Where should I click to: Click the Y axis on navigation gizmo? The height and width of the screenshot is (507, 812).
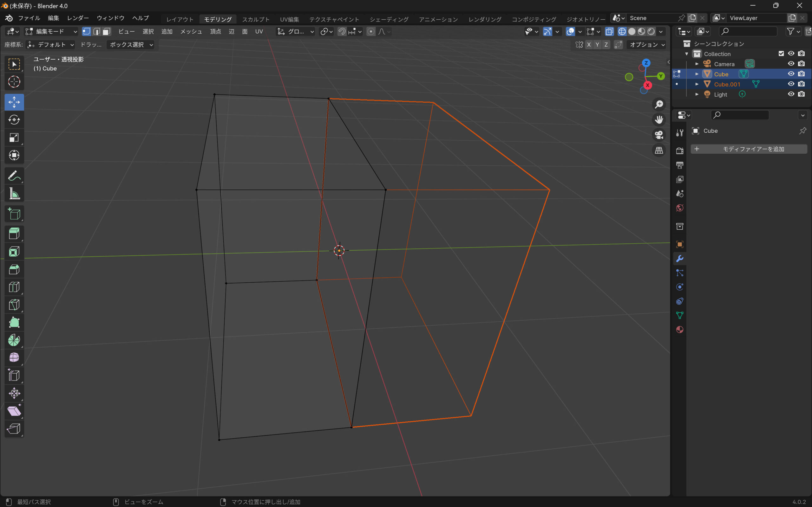(x=661, y=76)
